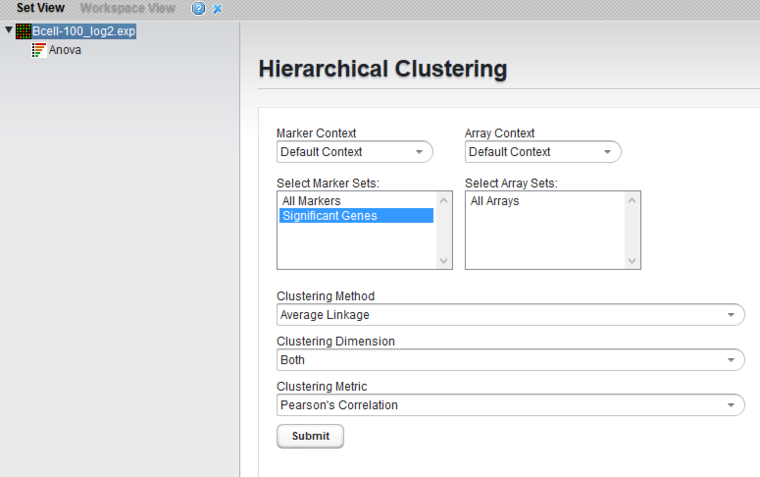
Task: Switch to the Workspace View tab
Action: click(x=127, y=8)
